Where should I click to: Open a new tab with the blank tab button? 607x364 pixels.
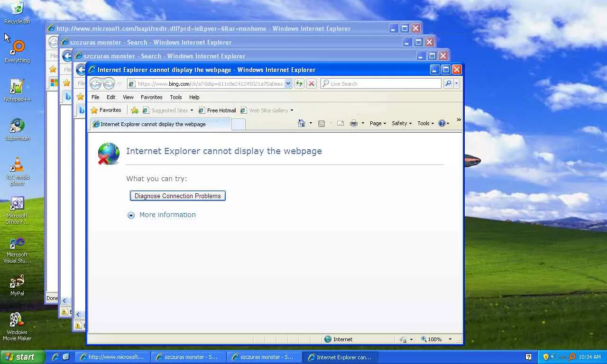click(x=239, y=124)
